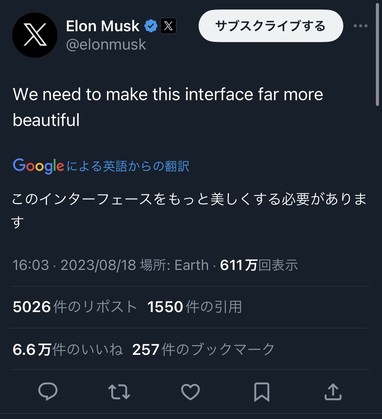View the 5026 件のリポスト list

[x=75, y=307]
